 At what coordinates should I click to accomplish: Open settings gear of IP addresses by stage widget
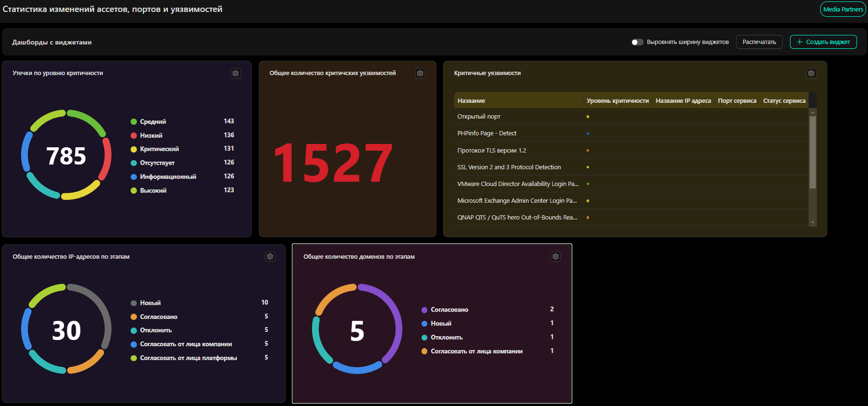pos(270,257)
